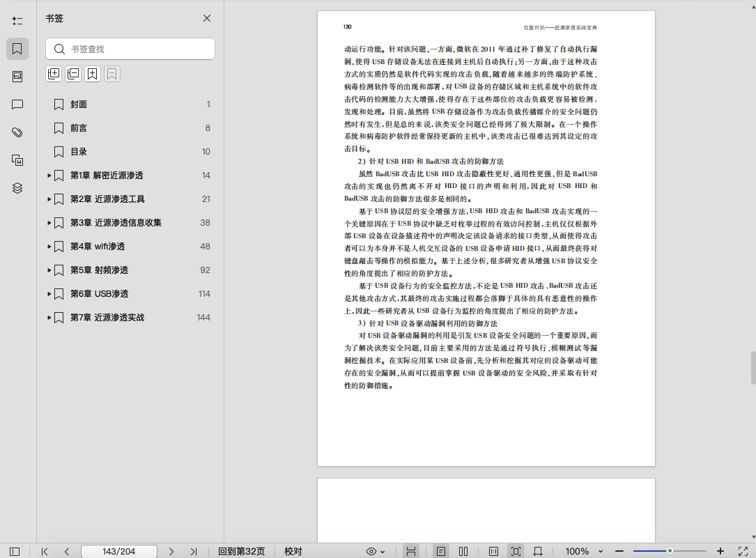The image size is (756, 558).
Task: Click the page number field 143/204
Action: point(119,551)
